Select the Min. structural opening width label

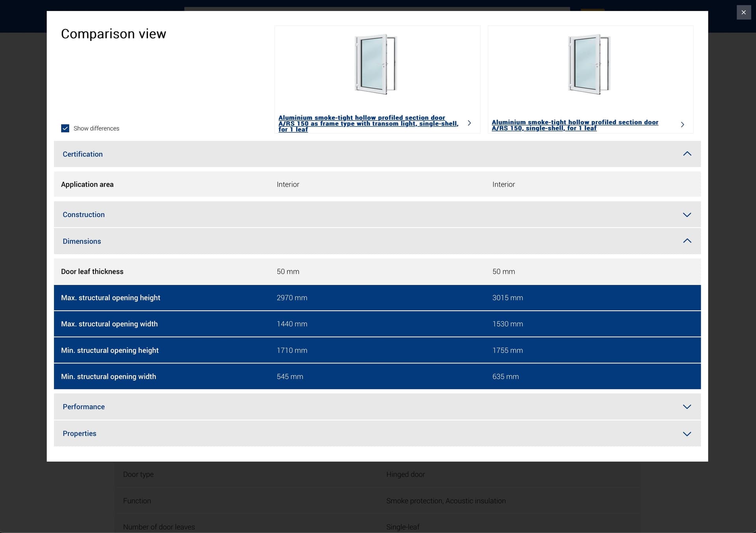[108, 377]
